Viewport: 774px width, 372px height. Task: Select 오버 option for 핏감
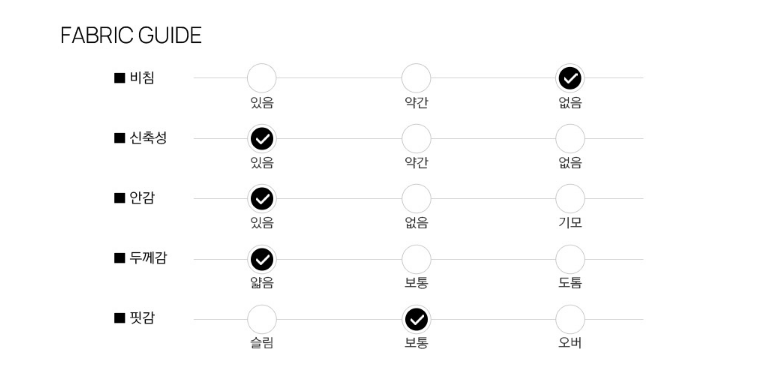[570, 320]
